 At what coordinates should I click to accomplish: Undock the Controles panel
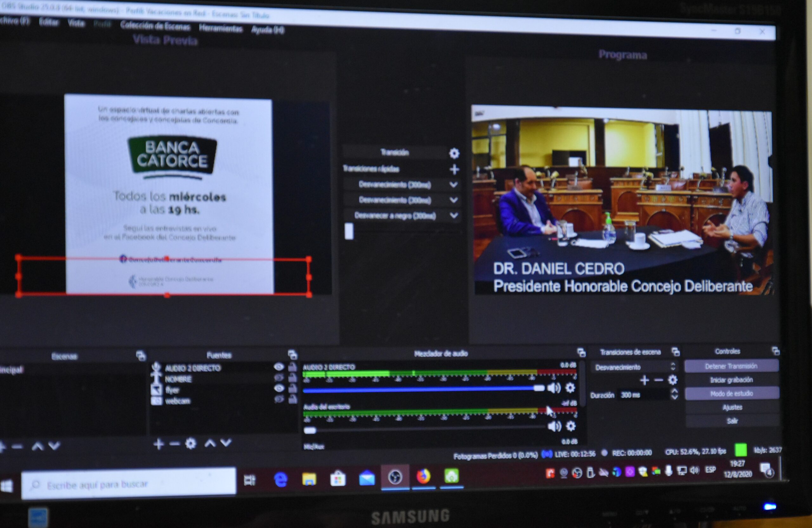[776, 351]
